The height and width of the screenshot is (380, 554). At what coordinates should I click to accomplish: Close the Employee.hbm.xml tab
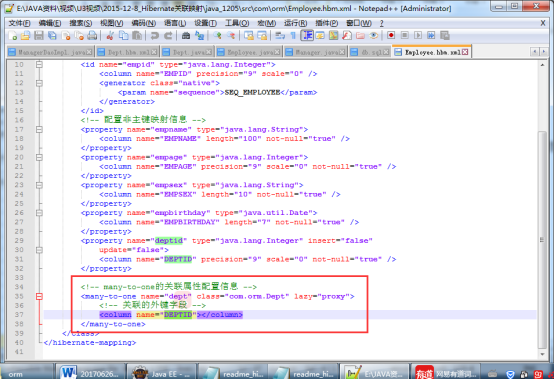tap(465, 52)
